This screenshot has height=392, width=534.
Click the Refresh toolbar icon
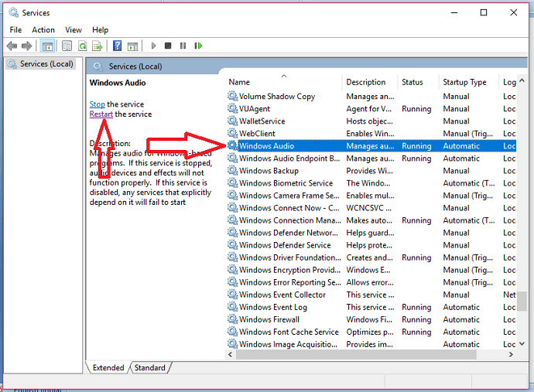(82, 46)
